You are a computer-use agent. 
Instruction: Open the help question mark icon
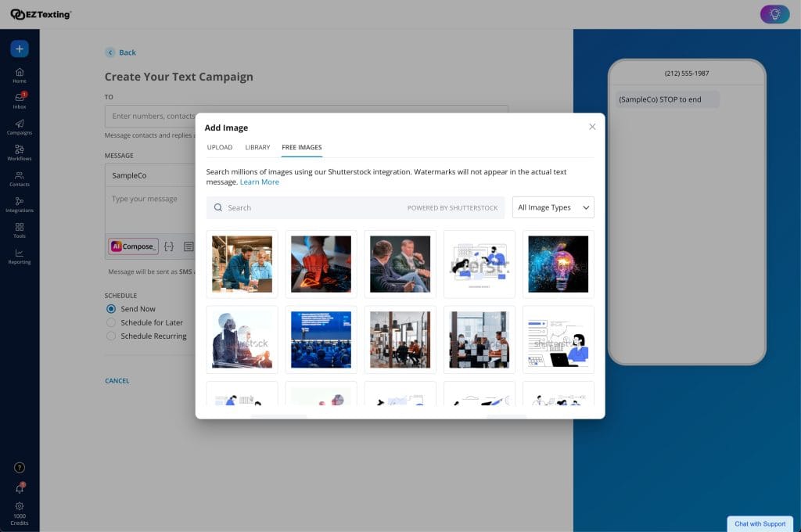coord(20,467)
